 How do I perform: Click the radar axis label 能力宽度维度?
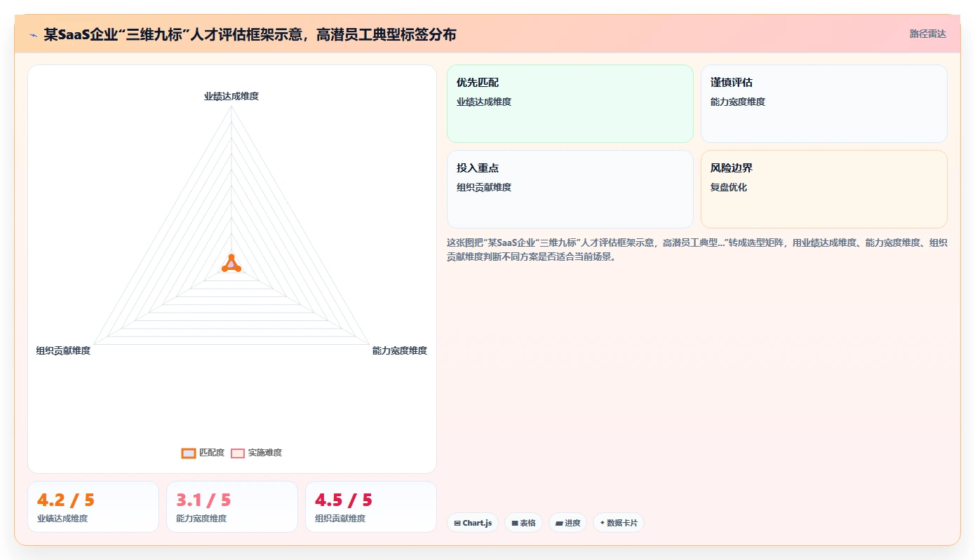tap(400, 350)
